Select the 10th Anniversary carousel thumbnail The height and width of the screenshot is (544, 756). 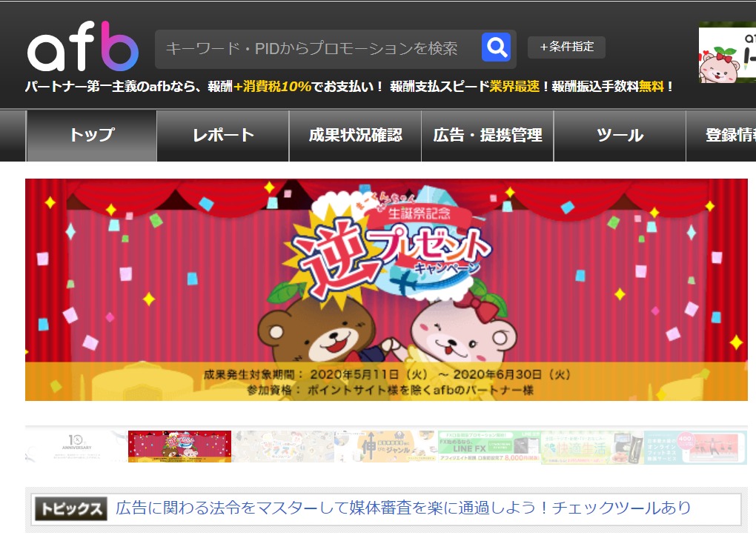tap(76, 447)
